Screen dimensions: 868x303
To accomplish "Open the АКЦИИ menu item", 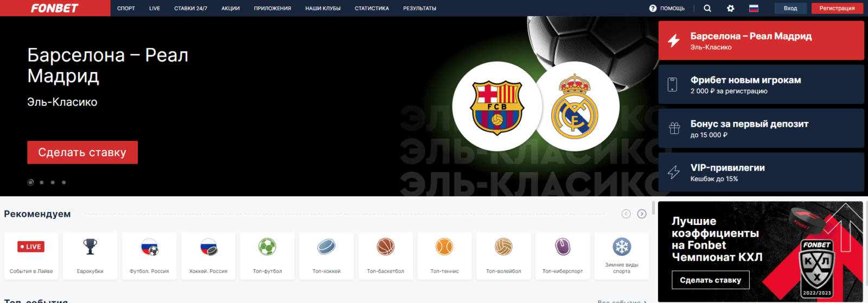I will (x=231, y=8).
